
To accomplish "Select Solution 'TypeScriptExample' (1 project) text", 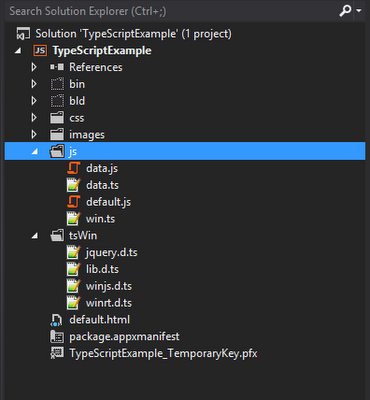I will (133, 34).
